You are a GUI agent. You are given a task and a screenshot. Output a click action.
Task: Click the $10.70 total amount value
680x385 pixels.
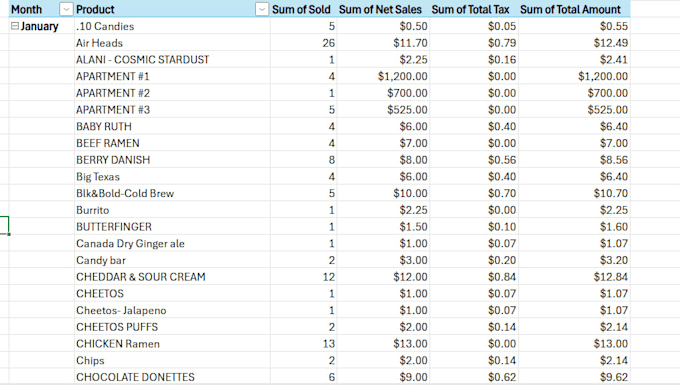pos(611,193)
